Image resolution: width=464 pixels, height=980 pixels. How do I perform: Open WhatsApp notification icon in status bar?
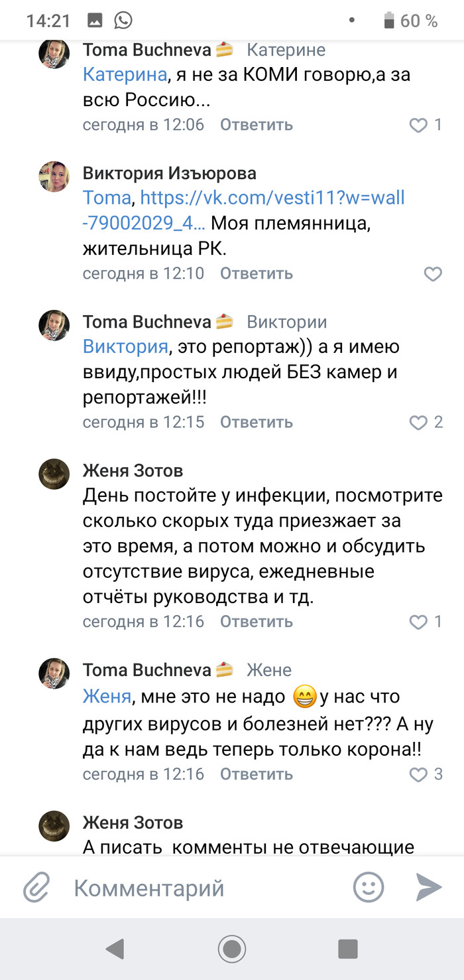pos(123,21)
